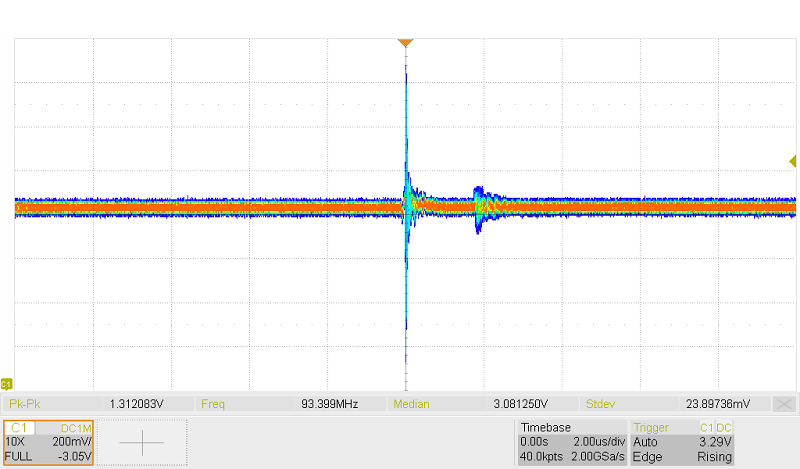Select the trigger level arrow on right edge

(792, 161)
